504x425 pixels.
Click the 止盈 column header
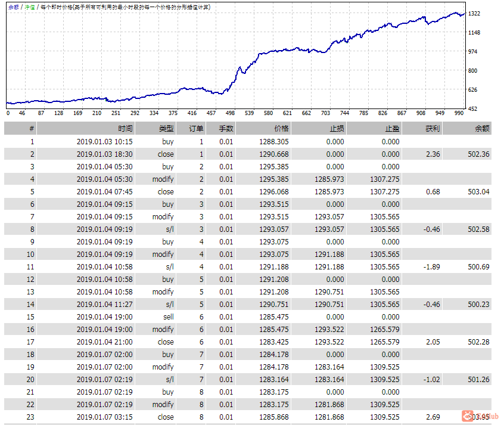click(x=374, y=129)
